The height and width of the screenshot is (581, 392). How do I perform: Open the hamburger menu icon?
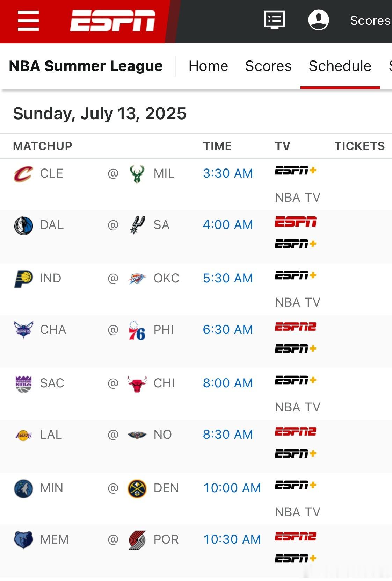pyautogui.click(x=28, y=21)
